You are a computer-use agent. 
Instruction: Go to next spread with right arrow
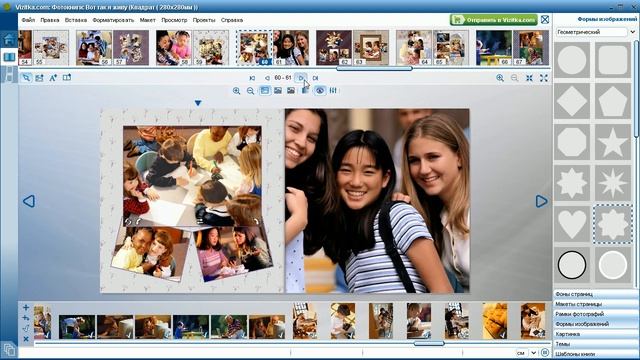point(541,201)
